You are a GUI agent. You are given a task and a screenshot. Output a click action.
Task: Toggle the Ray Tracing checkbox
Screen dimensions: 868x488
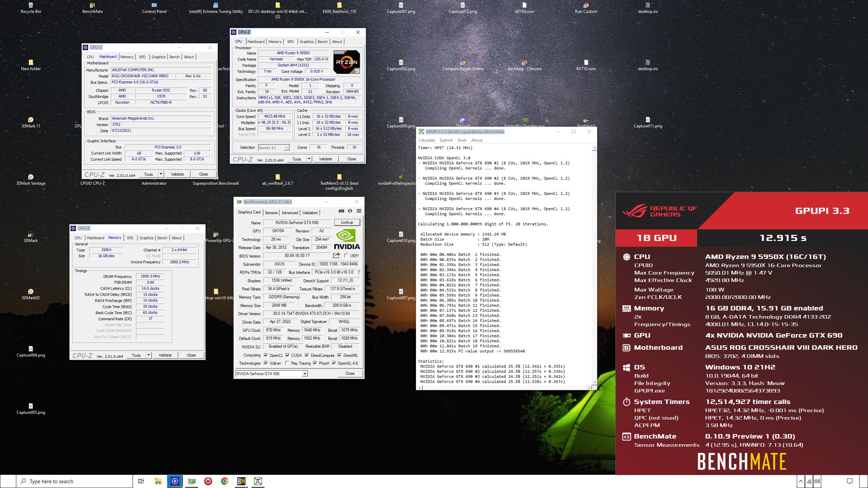click(x=288, y=363)
